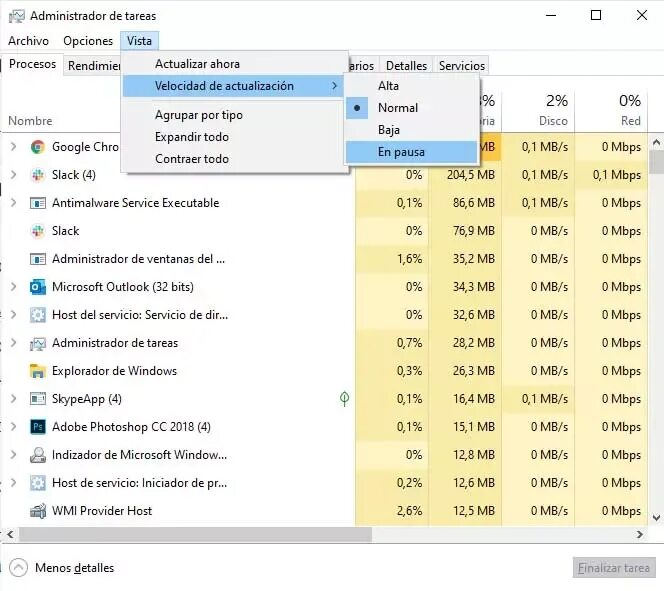The width and height of the screenshot is (664, 591).
Task: Click the Adobe Photoshop CC 2018 icon
Action: pos(38,427)
